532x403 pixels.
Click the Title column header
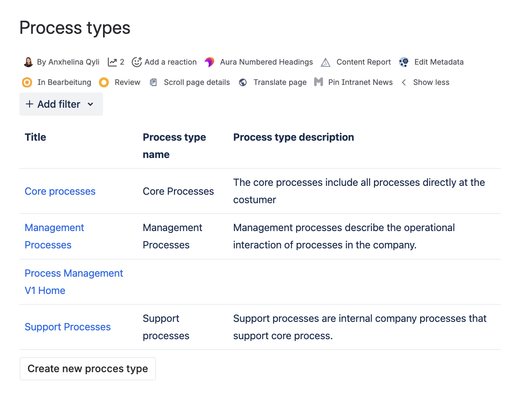coord(35,137)
